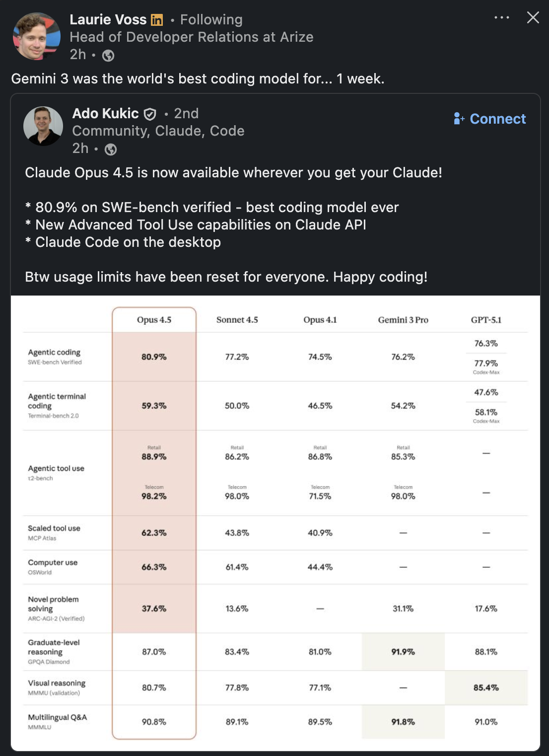Dismiss the post with the X control
The width and height of the screenshot is (549, 756).
533,17
